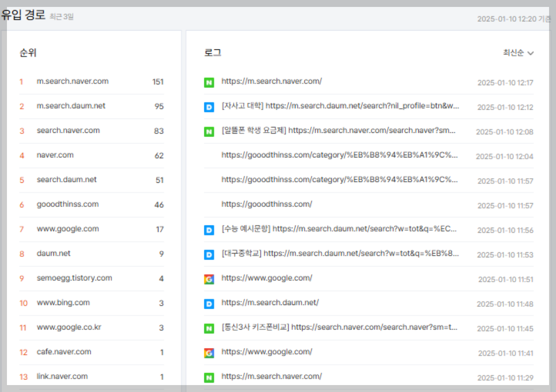Select rank 13 link.naver.com row

[x=92, y=376]
